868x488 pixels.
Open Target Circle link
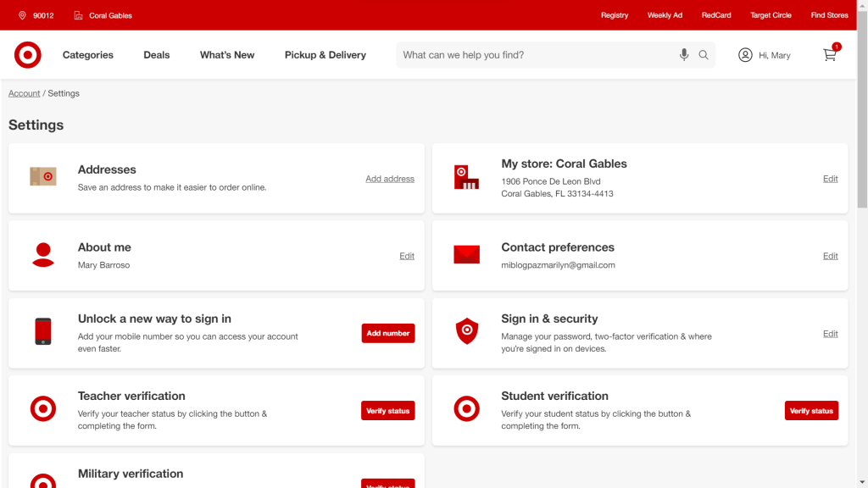[771, 15]
